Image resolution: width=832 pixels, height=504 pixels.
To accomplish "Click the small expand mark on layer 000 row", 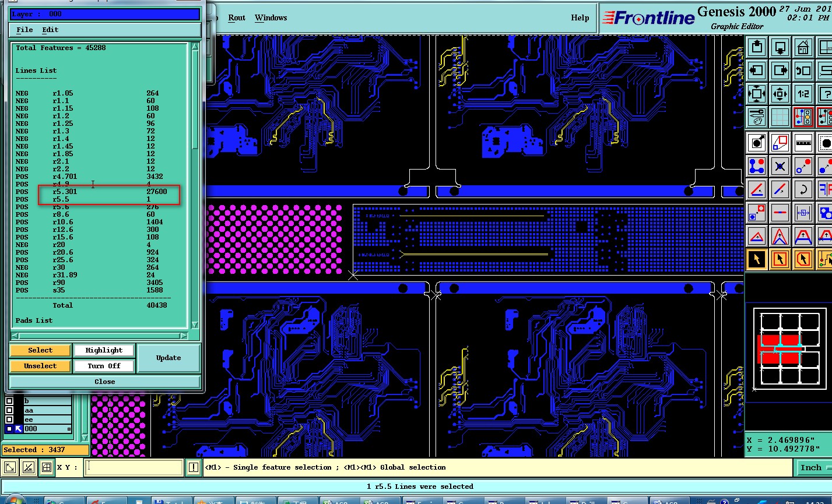I will pyautogui.click(x=69, y=429).
